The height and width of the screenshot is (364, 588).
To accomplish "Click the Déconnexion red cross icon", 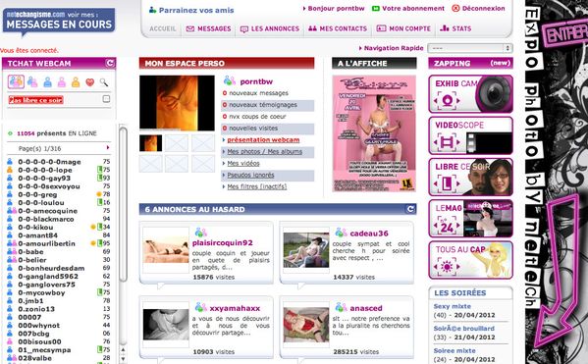I will point(455,8).
